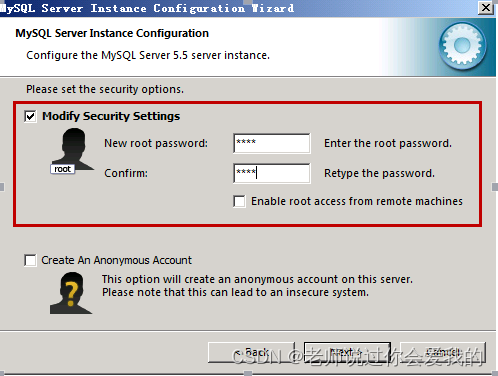Click the Create An Anonymous Account label
498x376 pixels.
click(x=116, y=260)
